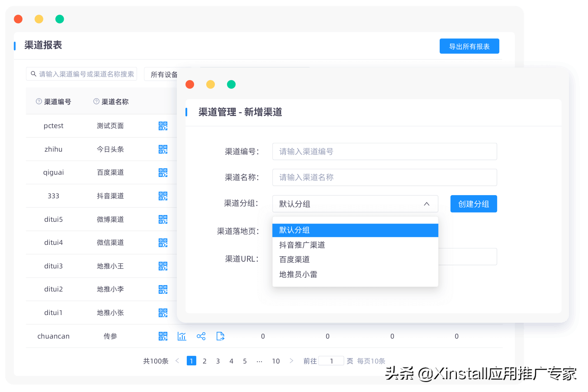The image size is (588, 392).
Task: View statistics chart for channel chuancan
Action: click(182, 336)
